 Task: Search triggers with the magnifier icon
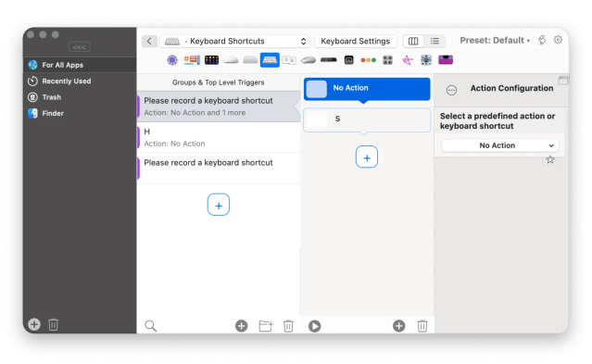(x=151, y=326)
